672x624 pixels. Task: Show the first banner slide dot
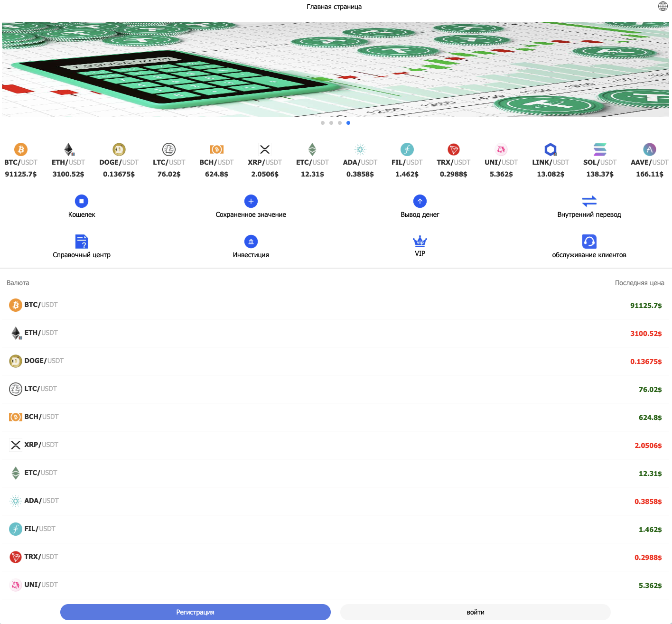(323, 123)
